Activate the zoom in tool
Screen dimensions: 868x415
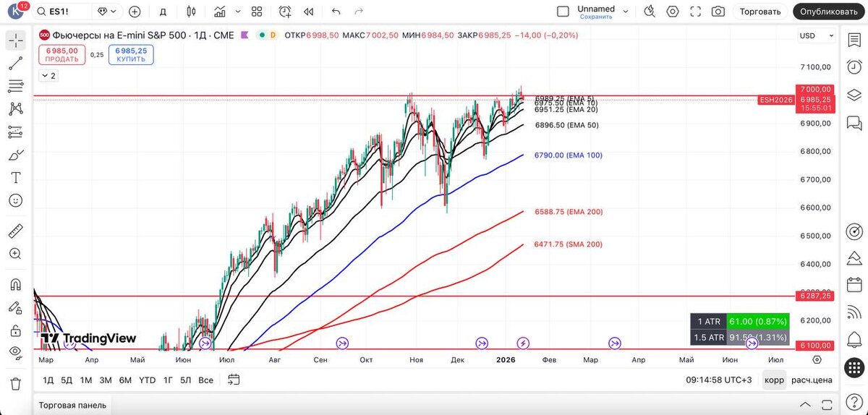(x=15, y=254)
